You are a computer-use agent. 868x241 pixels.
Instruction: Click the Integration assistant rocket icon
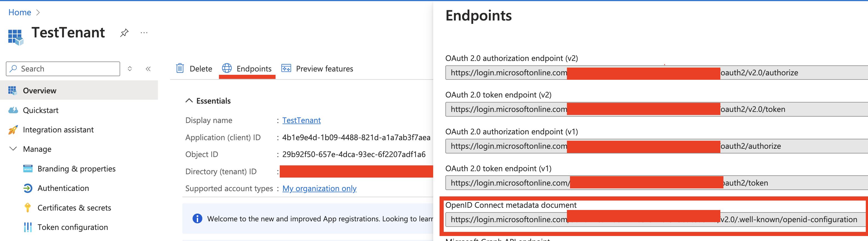[13, 130]
